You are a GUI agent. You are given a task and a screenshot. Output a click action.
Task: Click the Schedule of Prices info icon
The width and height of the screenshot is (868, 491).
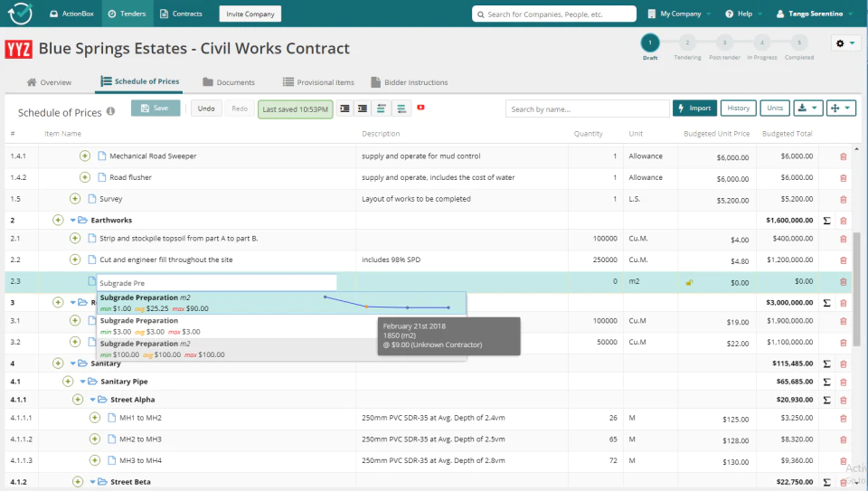(110, 111)
